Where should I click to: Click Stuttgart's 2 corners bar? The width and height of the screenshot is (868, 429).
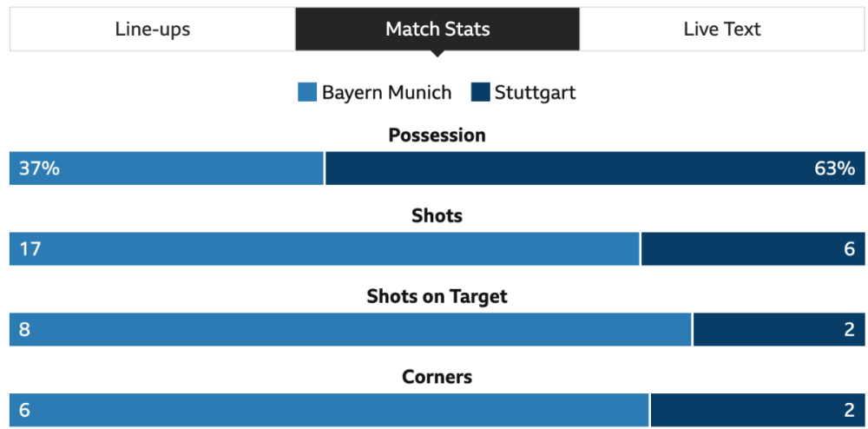[x=757, y=410]
